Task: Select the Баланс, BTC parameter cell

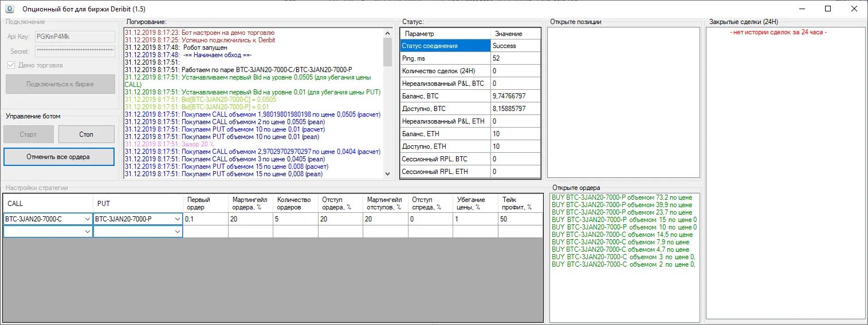Action: coord(445,96)
